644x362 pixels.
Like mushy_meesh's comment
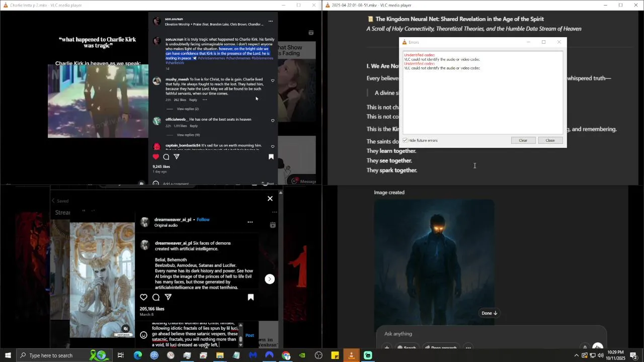(x=273, y=80)
